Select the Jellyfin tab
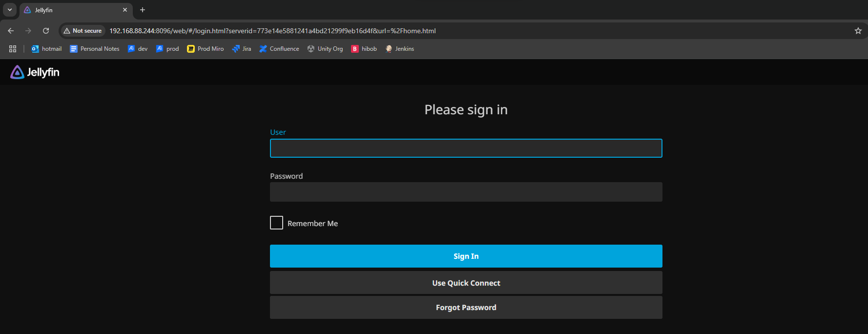The width and height of the screenshot is (868, 334). pos(76,10)
